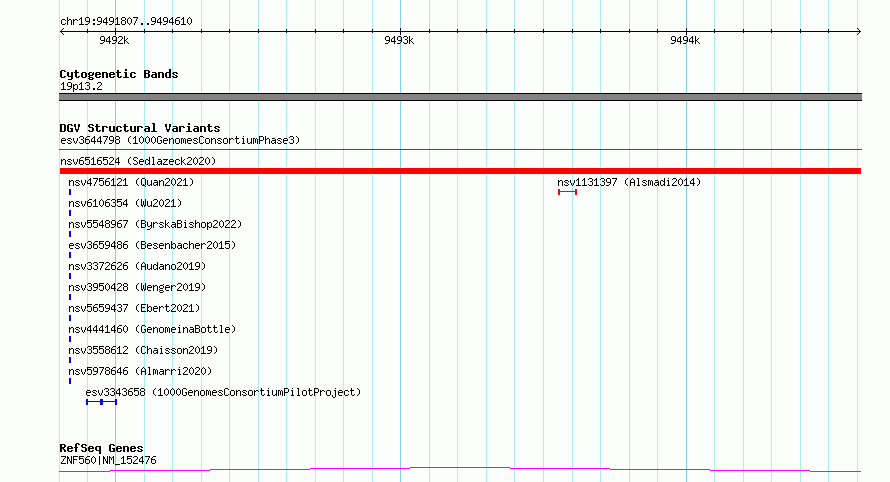Viewport: 890px width, 482px height.
Task: Open variant nsv3950428 (Wenger2019)
Action: click(x=137, y=287)
